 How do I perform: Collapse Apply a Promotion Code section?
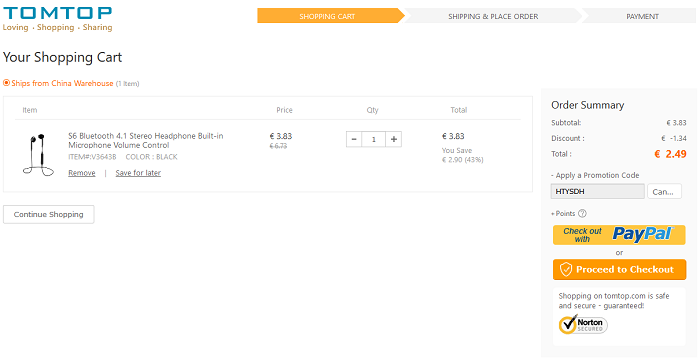(595, 175)
